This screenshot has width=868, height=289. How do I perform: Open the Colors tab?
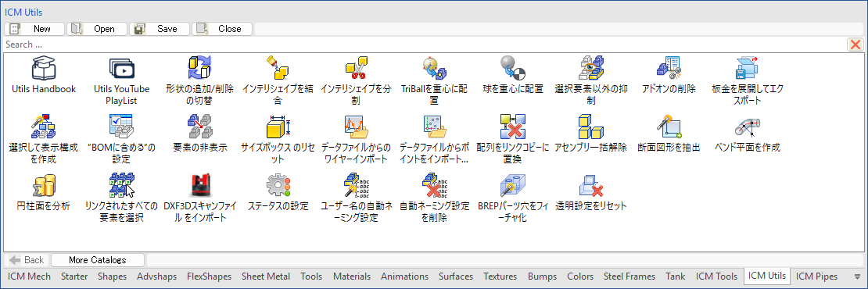580,277
